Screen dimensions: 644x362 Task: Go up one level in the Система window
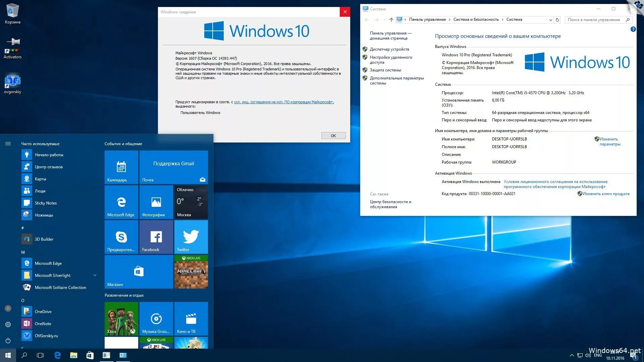(x=391, y=20)
